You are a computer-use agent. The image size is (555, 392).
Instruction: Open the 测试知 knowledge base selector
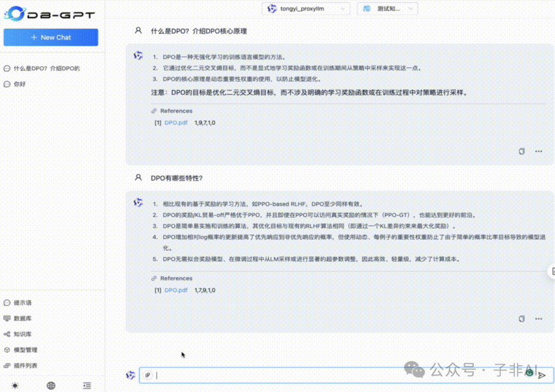coord(387,8)
